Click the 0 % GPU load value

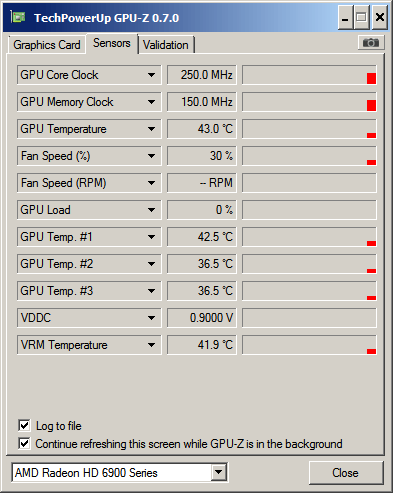(x=202, y=210)
